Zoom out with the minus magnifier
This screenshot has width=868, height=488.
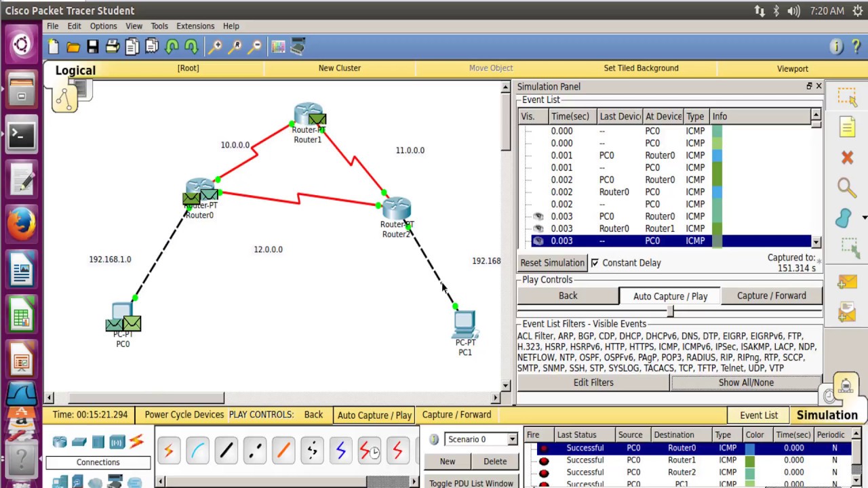pyautogui.click(x=254, y=47)
